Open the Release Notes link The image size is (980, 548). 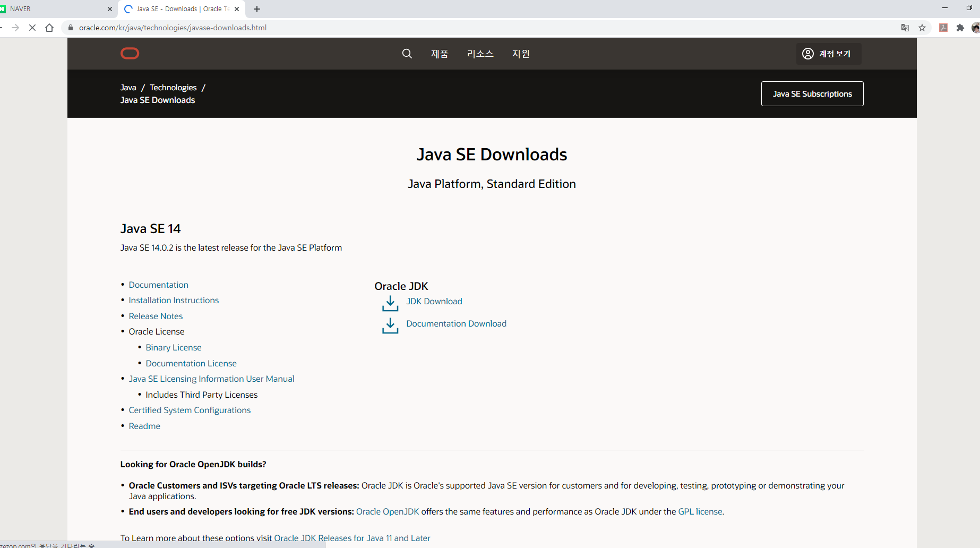(156, 316)
